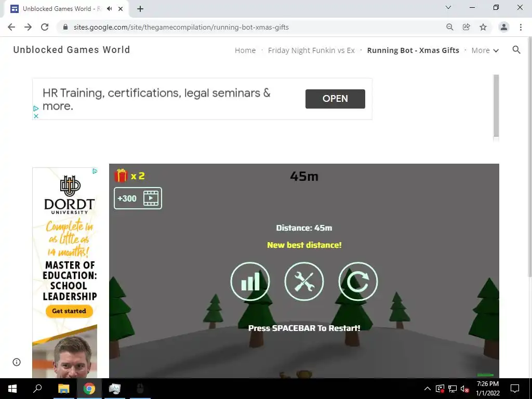Bookmark this page with the star

(x=483, y=27)
